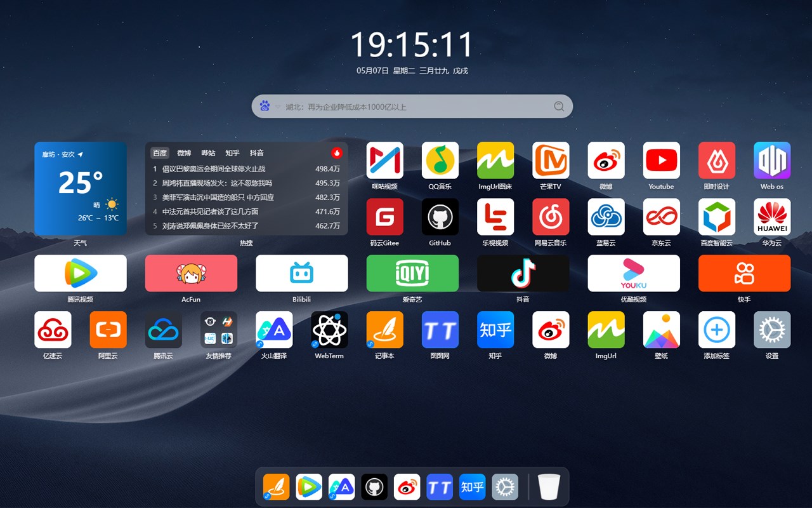
Task: Switch hot search to 微博 tab
Action: (x=184, y=153)
